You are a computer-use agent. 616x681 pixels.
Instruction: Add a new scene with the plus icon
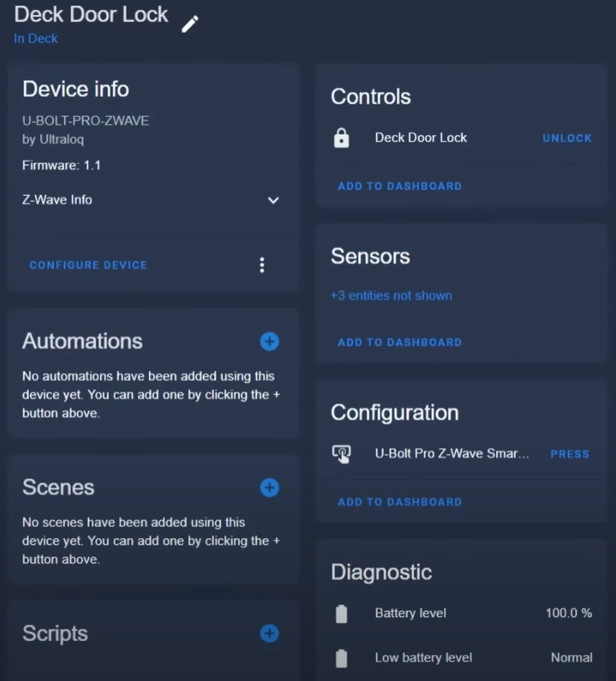click(x=269, y=487)
